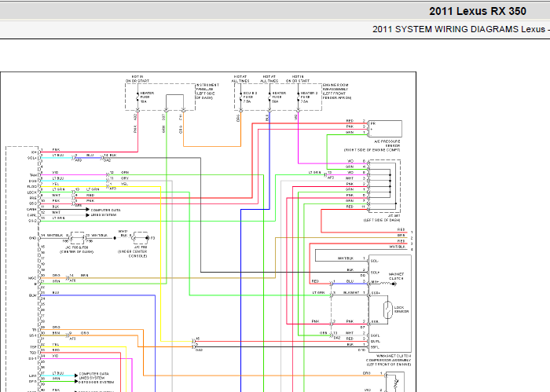
Task: Click the J/C F65 & F66 junction connector symbol
Action: (77, 238)
